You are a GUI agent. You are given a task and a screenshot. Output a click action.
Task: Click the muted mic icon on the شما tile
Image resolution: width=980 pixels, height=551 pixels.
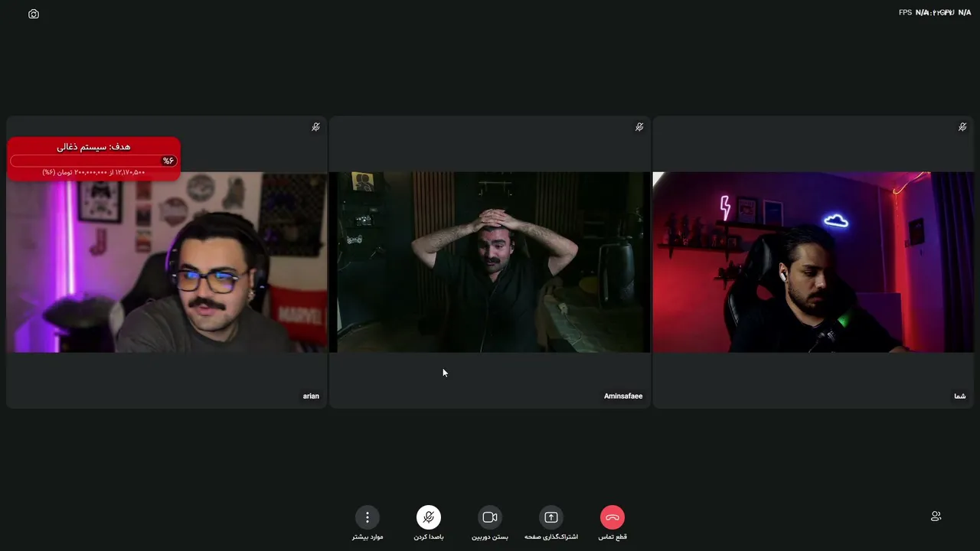(962, 127)
